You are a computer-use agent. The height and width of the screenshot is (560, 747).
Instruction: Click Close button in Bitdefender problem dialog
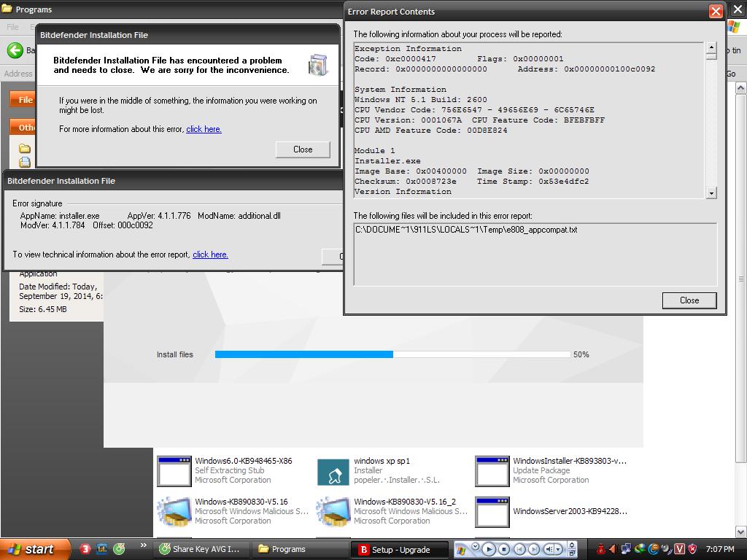(x=303, y=149)
